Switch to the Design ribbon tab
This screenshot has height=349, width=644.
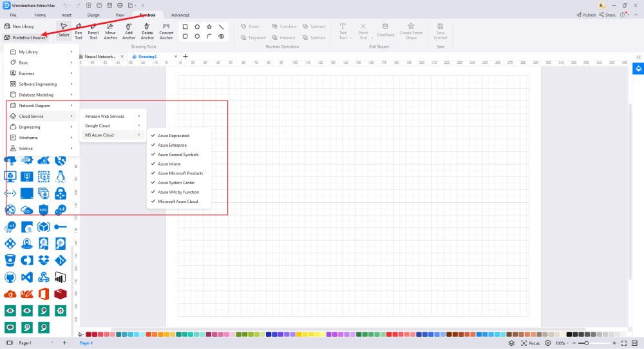tap(93, 15)
